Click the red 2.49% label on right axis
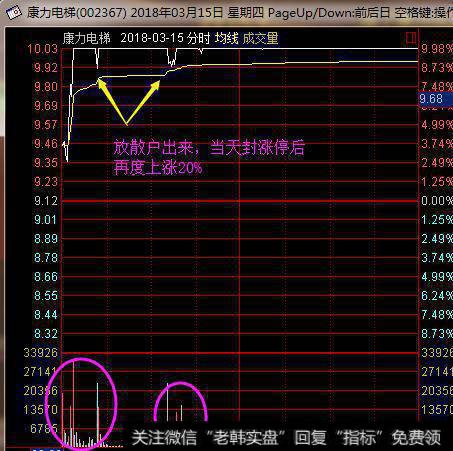Screen dimensions: 453x451 [x=437, y=163]
